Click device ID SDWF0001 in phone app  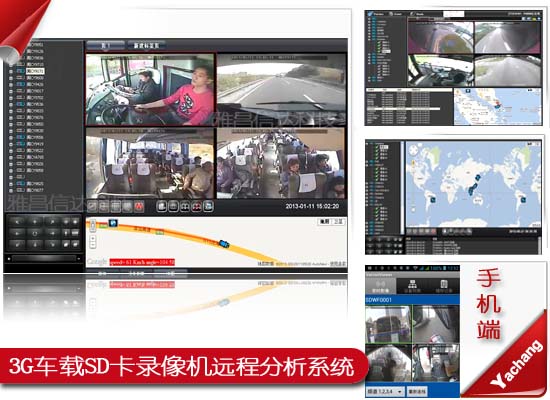tap(378, 300)
